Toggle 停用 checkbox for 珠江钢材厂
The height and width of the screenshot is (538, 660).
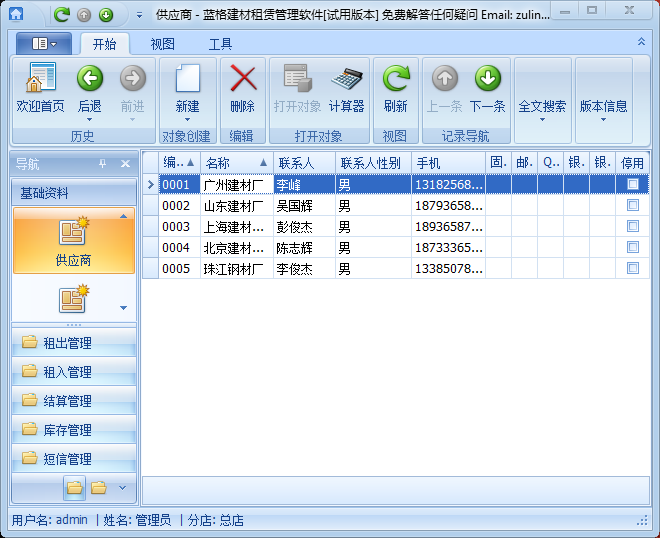coord(633,268)
